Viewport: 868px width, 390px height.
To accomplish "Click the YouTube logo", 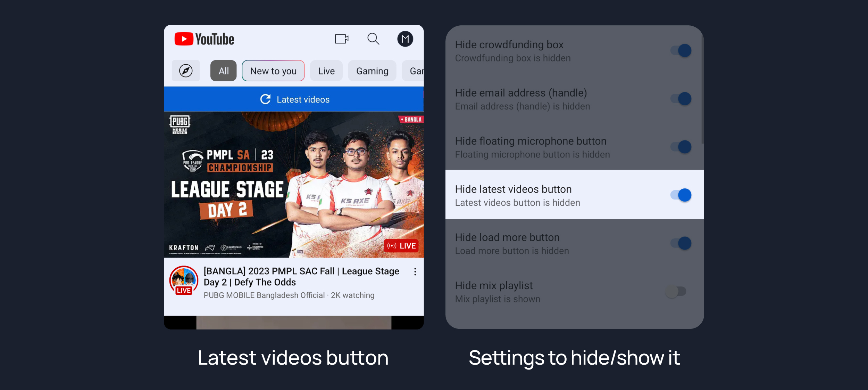I will pyautogui.click(x=204, y=39).
